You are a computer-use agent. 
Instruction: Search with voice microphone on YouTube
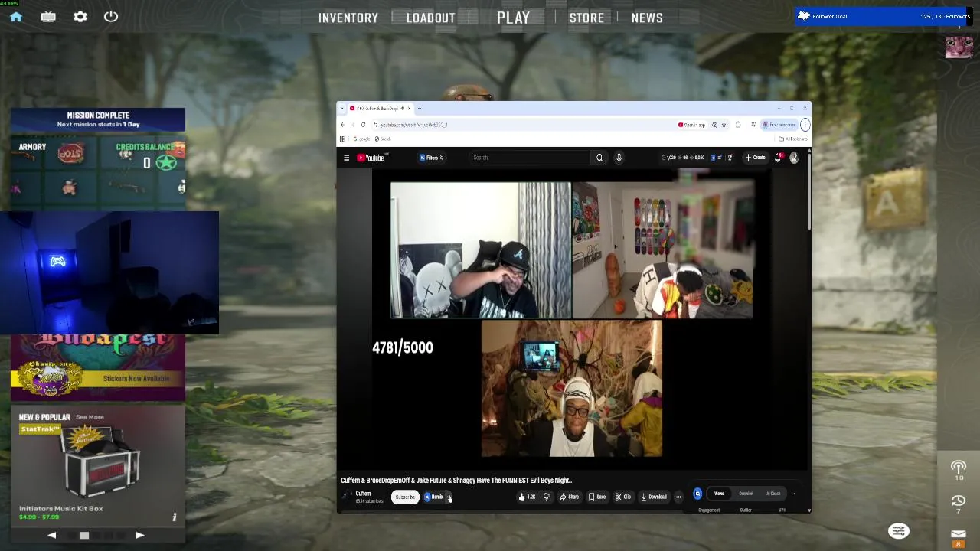pos(619,158)
